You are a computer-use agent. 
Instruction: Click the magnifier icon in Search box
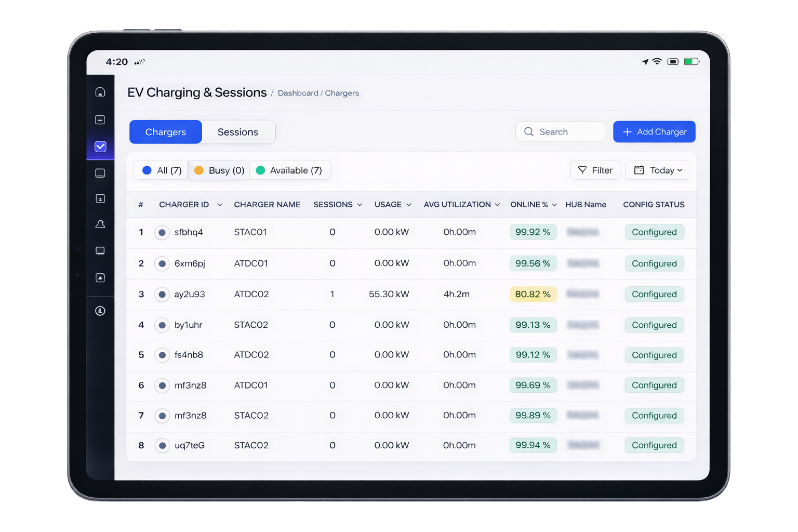coord(529,132)
